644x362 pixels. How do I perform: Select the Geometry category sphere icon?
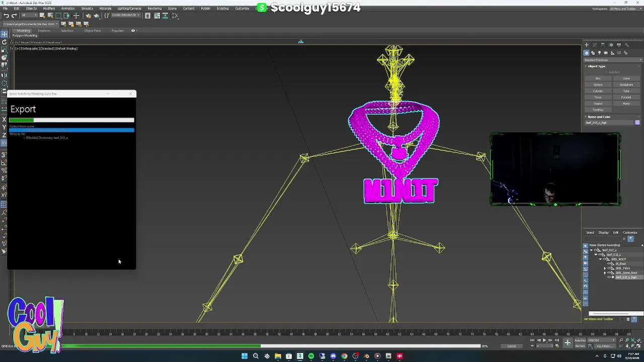(587, 53)
